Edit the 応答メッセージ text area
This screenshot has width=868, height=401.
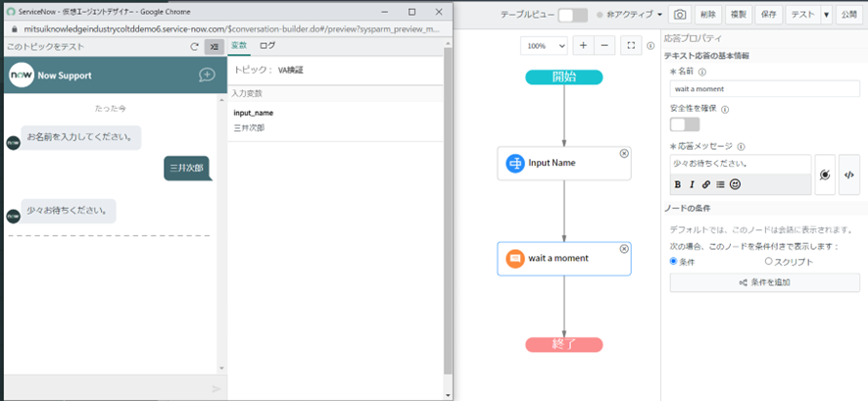(x=740, y=165)
